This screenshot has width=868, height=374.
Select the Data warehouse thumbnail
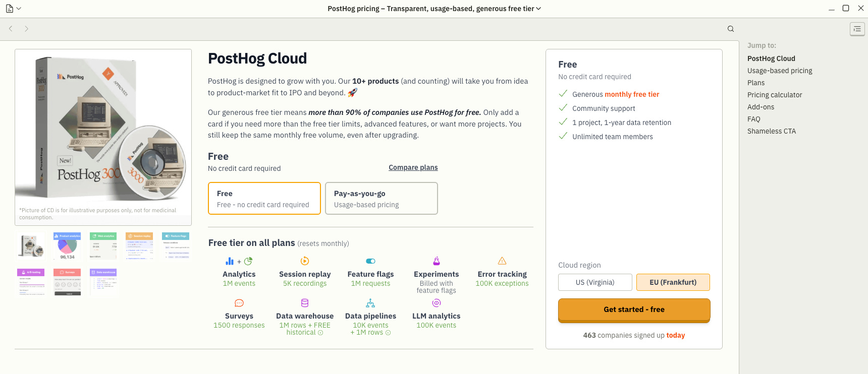point(103,282)
